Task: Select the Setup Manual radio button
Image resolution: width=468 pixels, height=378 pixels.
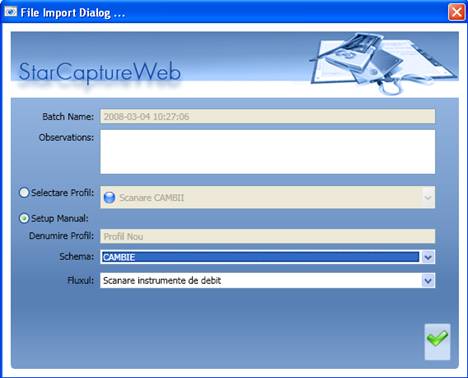Action: [24, 218]
